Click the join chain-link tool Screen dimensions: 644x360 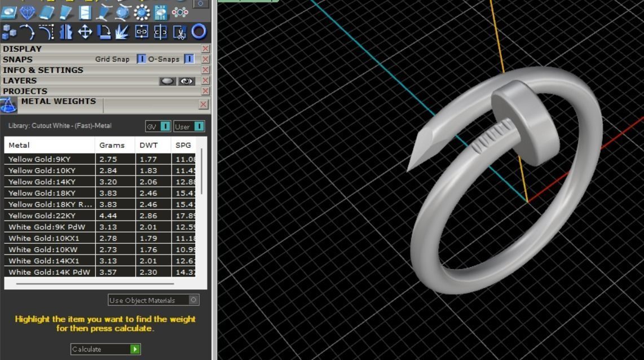[142, 32]
